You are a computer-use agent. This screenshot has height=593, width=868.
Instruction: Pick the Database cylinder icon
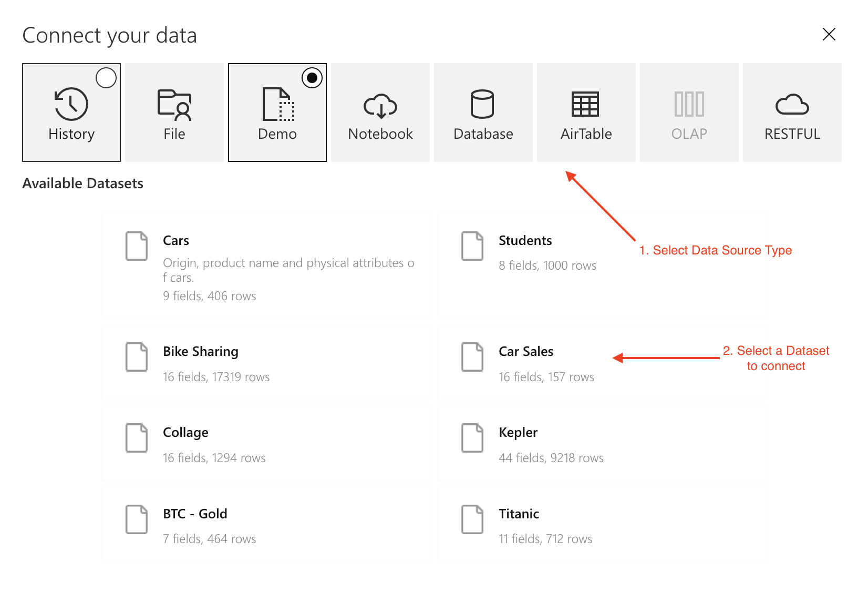(x=482, y=104)
